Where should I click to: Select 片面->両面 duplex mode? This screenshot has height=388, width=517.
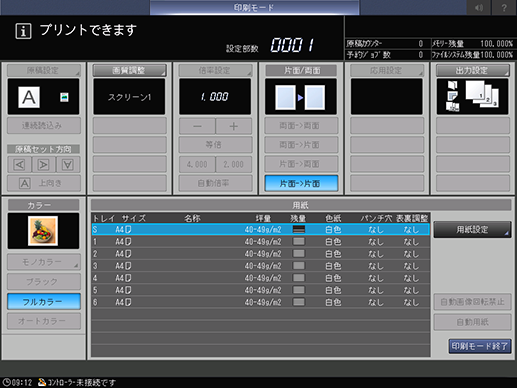301,164
